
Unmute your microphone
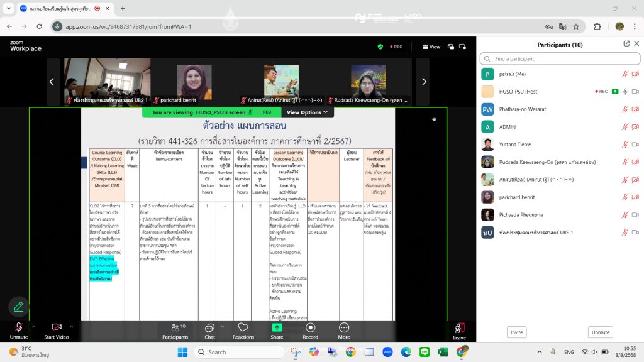18,331
